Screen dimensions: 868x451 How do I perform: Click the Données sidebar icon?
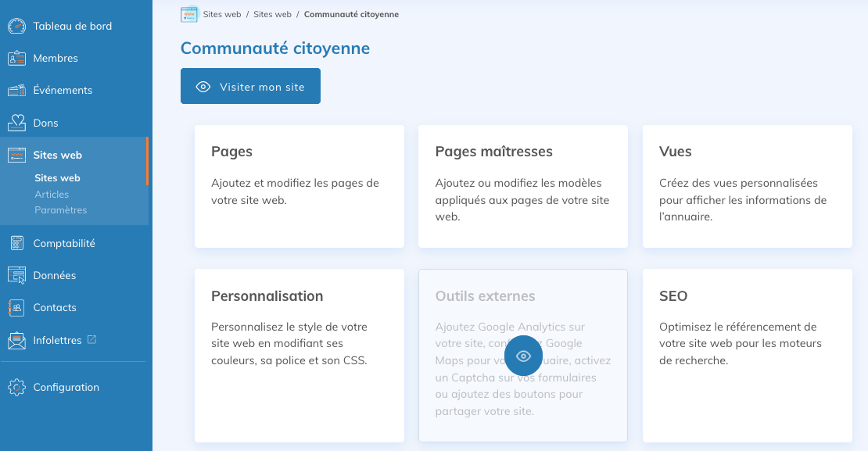tap(16, 275)
